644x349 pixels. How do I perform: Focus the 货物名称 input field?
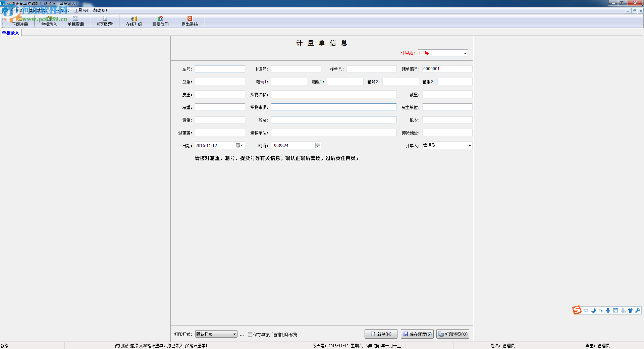pos(334,94)
